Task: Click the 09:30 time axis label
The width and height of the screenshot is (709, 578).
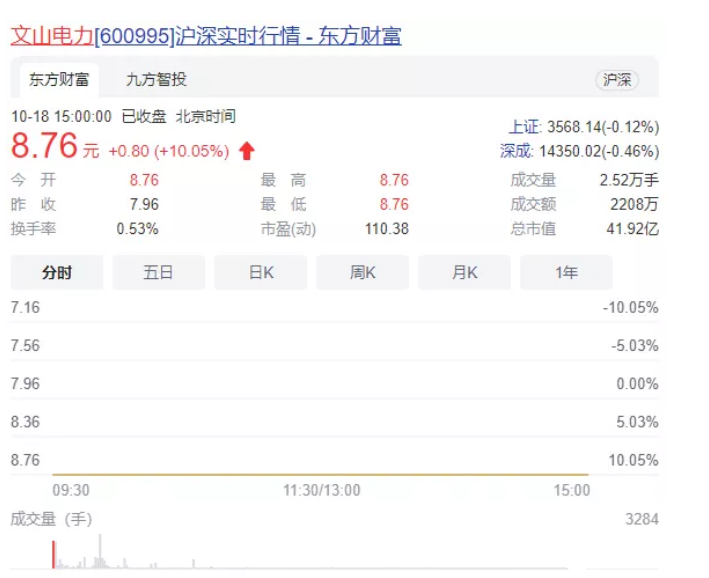Action: click(x=71, y=490)
